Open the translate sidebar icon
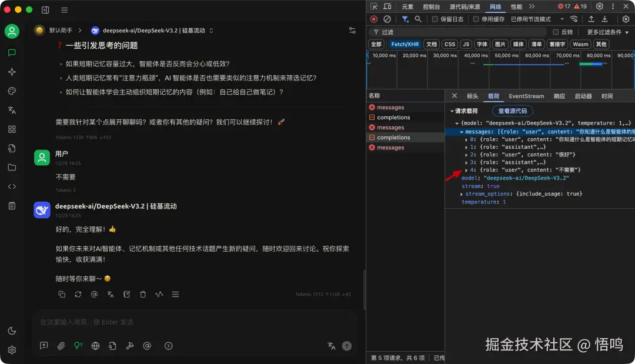Viewport: 635px width, 364px height. tap(12, 110)
